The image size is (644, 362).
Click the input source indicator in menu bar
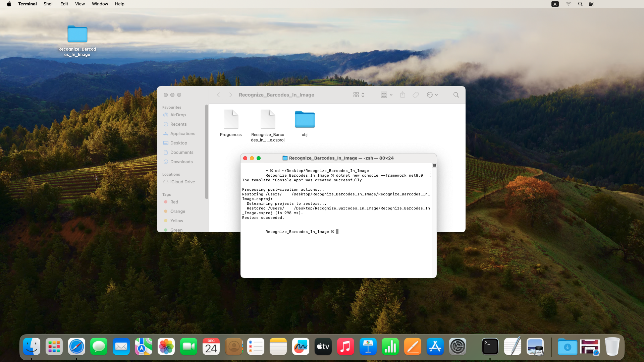[x=555, y=4]
